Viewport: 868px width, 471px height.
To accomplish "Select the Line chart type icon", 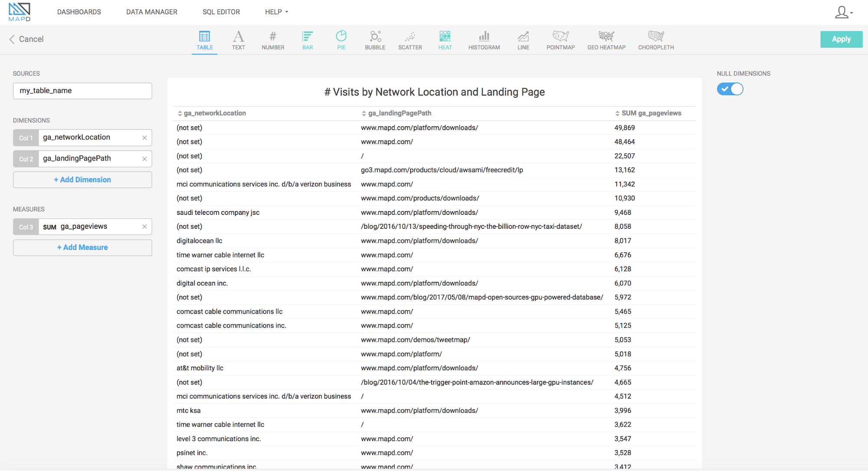I will (x=523, y=36).
